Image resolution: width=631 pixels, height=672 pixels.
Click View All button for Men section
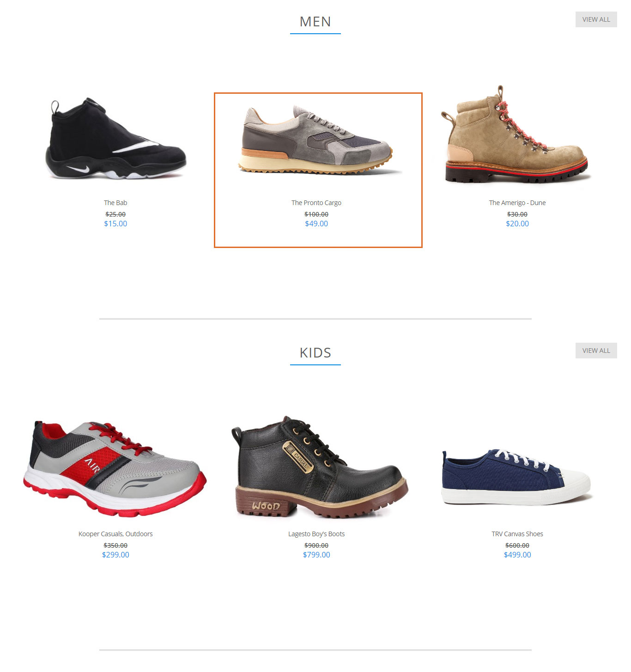tap(596, 19)
